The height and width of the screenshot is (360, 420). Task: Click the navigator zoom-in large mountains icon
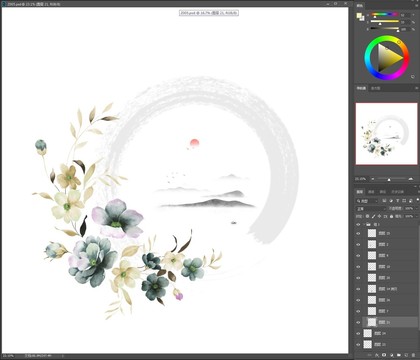pos(411,179)
